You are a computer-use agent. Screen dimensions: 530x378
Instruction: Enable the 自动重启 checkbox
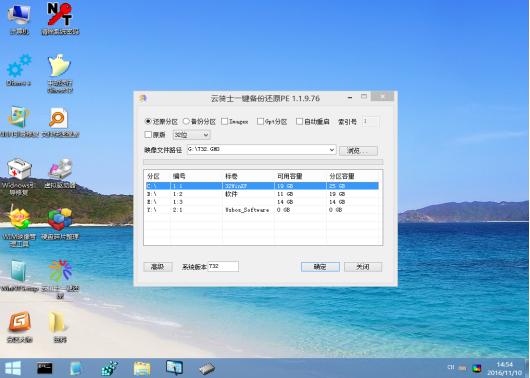(x=299, y=121)
